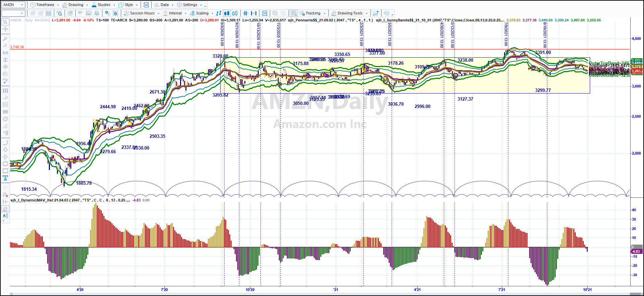Click the stacked panes icon before zoom buttons
This screenshot has width=644, height=296.
[x=264, y=13]
